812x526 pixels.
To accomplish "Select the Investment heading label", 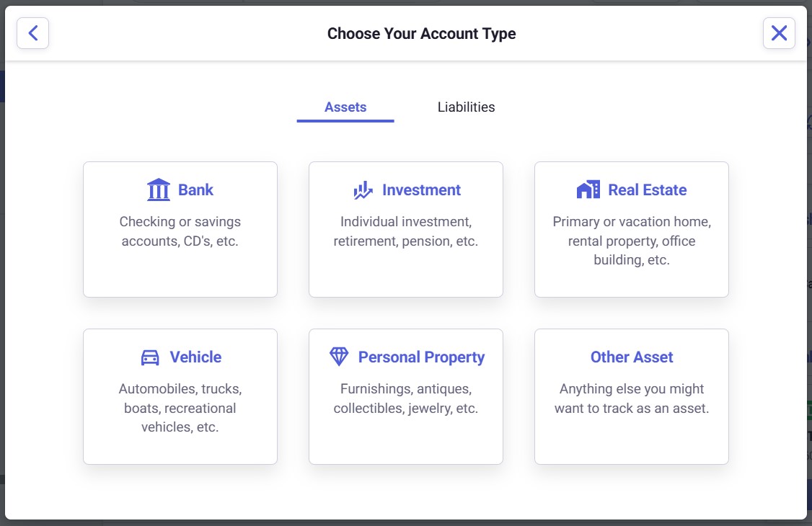I will pos(421,190).
